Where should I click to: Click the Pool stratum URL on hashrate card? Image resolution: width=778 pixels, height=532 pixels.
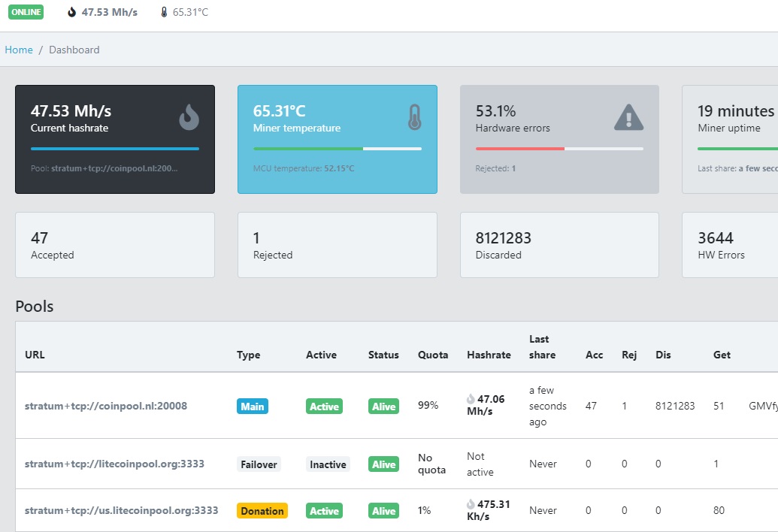(x=114, y=168)
